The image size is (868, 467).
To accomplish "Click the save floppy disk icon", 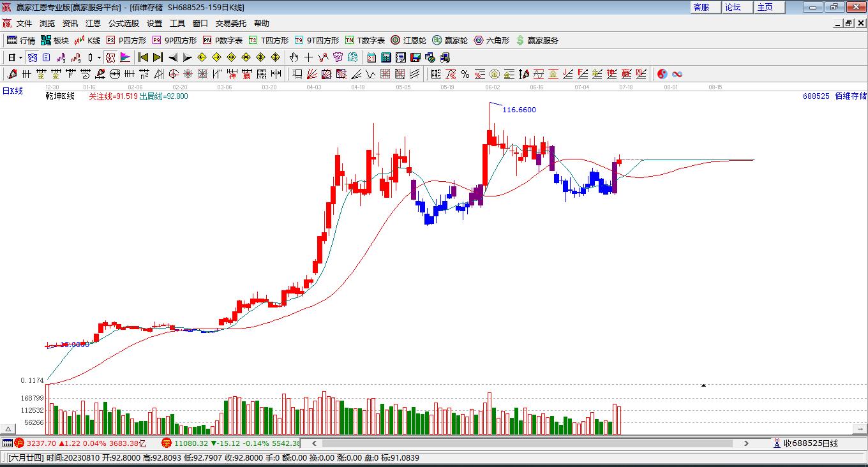I will [x=415, y=57].
